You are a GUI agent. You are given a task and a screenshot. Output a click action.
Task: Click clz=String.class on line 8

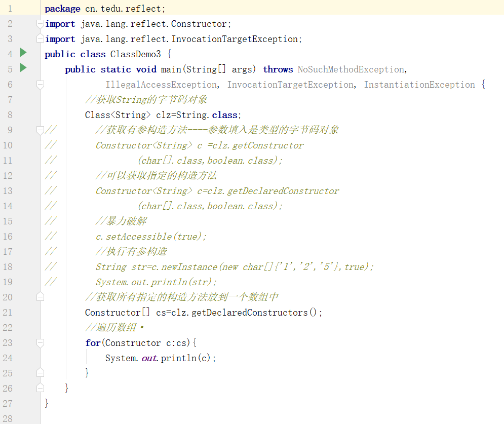click(197, 115)
